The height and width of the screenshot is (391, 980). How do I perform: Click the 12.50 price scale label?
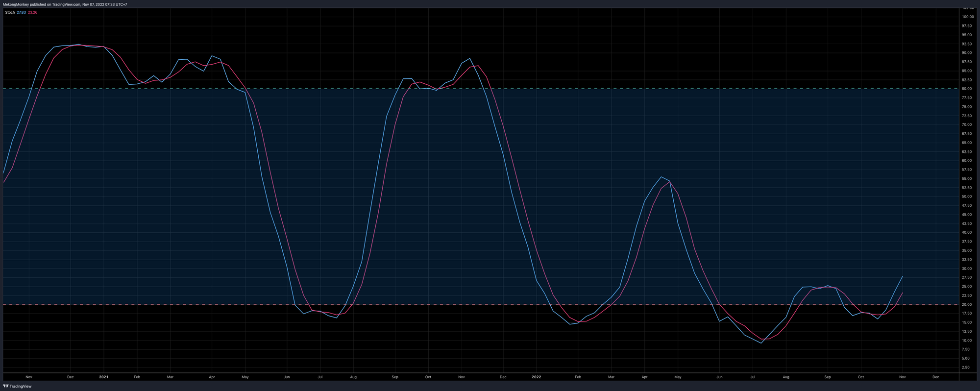pos(966,331)
